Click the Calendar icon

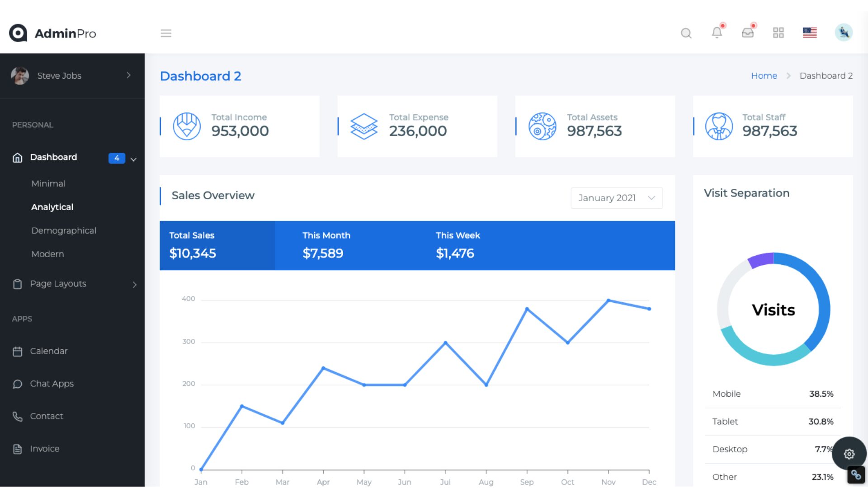tap(17, 352)
